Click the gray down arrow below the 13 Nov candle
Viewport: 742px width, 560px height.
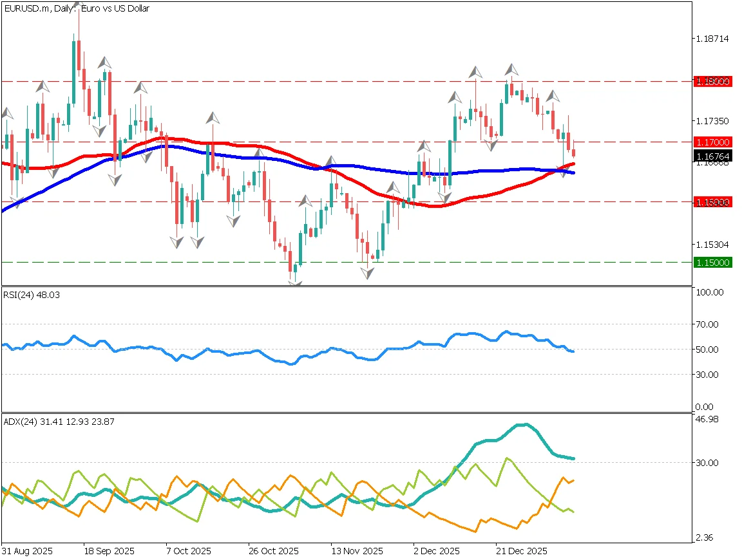tap(367, 274)
